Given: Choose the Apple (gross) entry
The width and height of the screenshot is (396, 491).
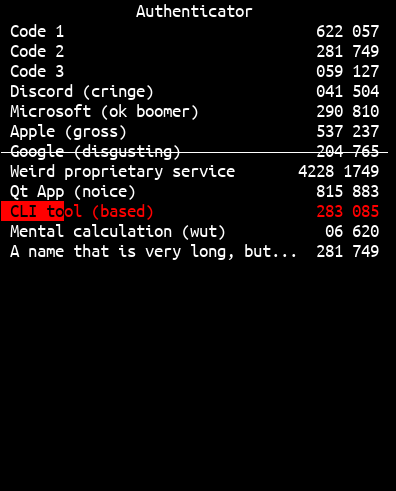Looking at the screenshot, I should click(195, 131).
